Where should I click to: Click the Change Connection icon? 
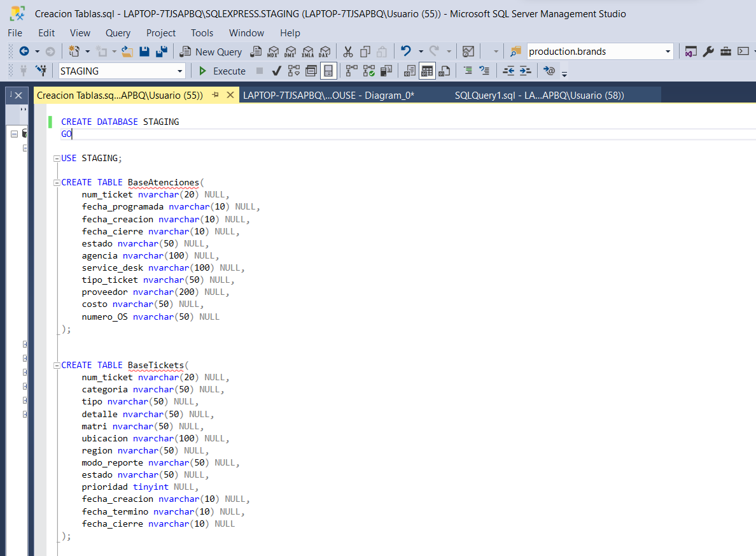[x=41, y=71]
